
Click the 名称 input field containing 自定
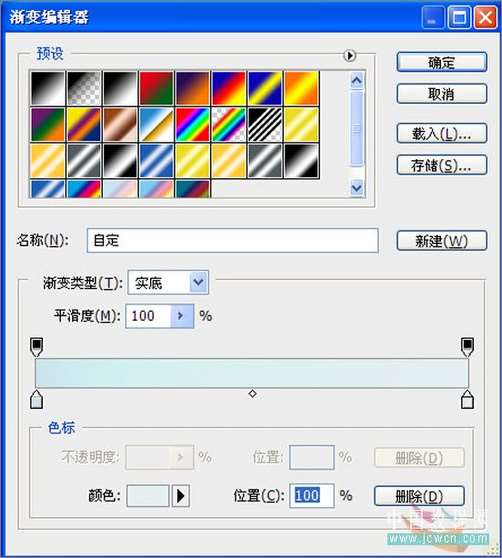pos(232,241)
